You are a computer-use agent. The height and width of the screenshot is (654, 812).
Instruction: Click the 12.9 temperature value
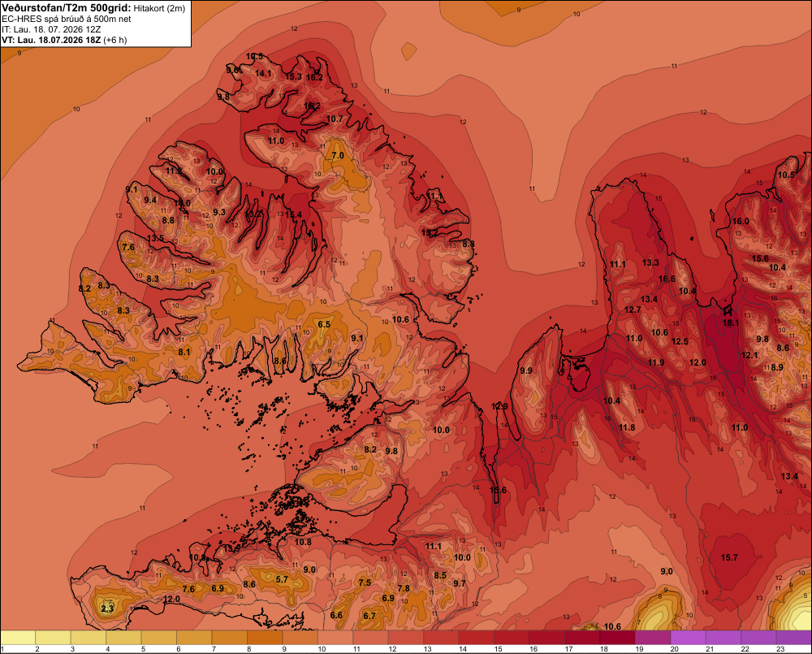click(499, 406)
